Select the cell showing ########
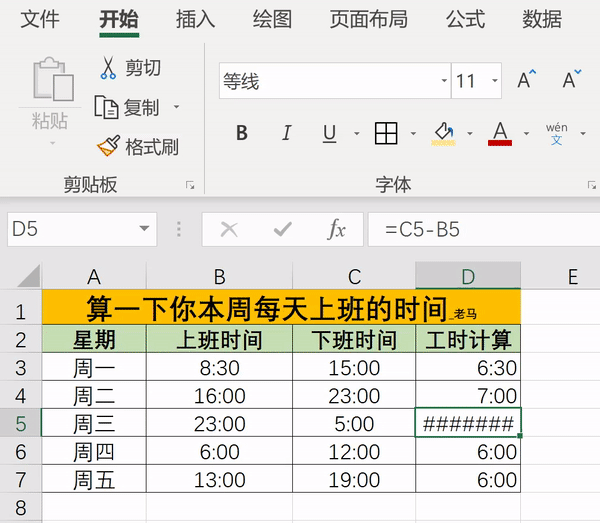 (x=468, y=423)
